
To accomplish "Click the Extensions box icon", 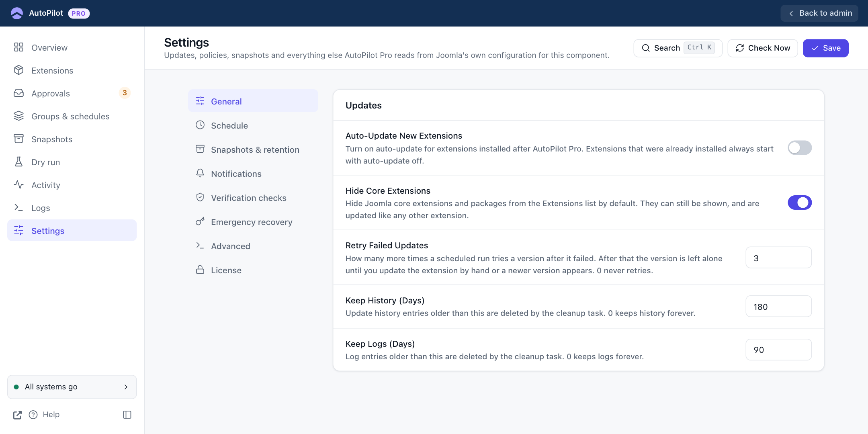I will point(18,70).
